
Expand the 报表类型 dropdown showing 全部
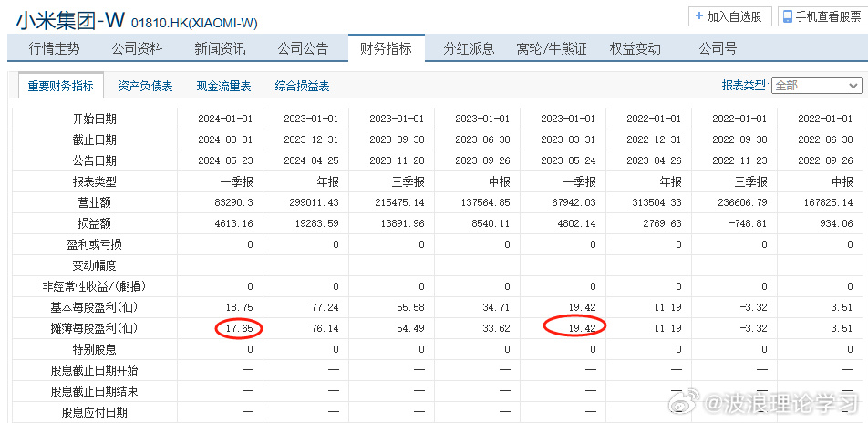pyautogui.click(x=817, y=86)
